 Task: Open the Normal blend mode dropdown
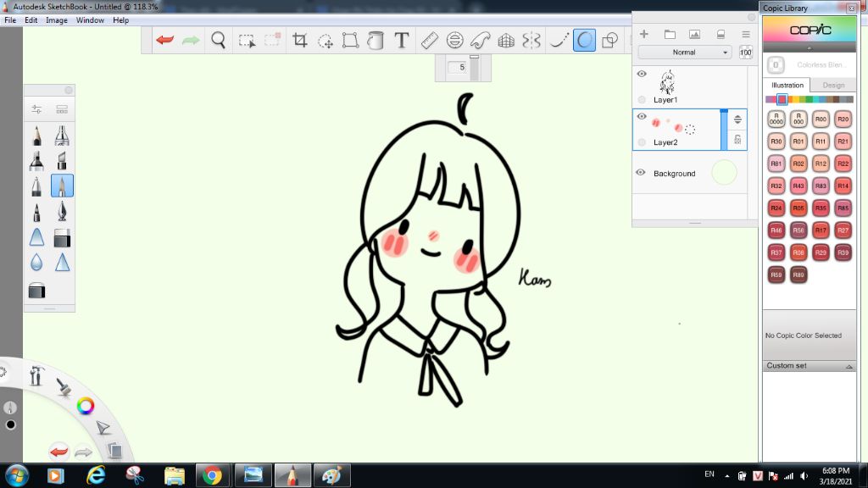click(685, 52)
